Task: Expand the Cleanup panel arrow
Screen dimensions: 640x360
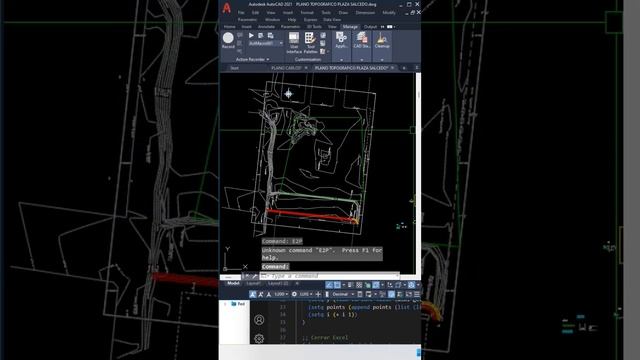Action: pyautogui.click(x=382, y=60)
